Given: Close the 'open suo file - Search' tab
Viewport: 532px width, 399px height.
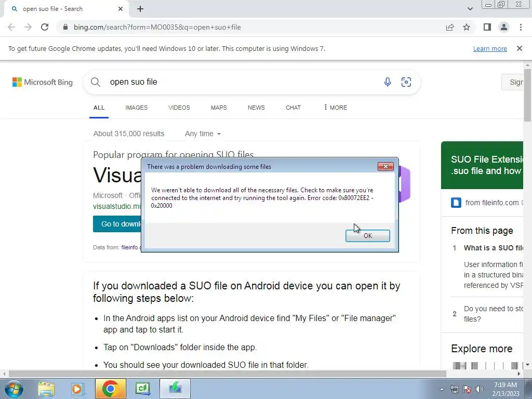Looking at the screenshot, I should (x=121, y=9).
